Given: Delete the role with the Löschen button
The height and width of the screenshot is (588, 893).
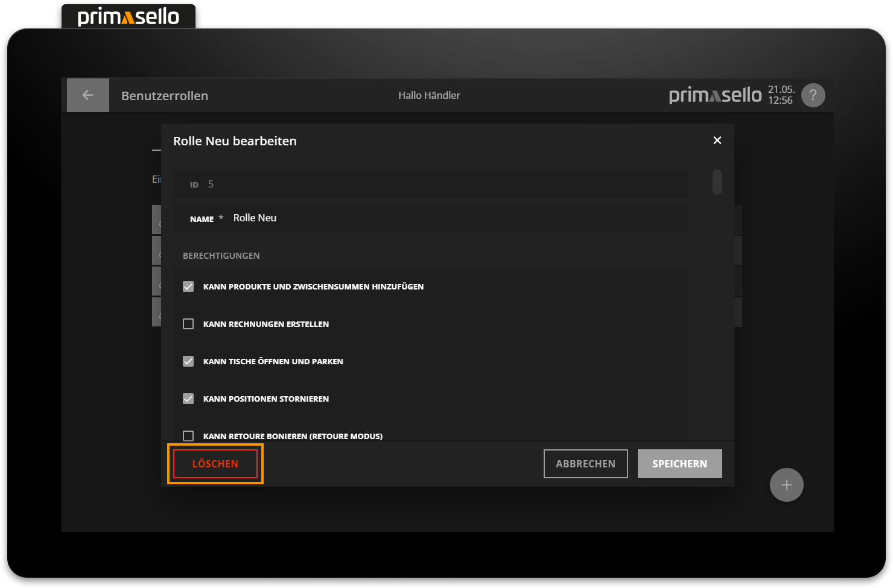Looking at the screenshot, I should point(215,464).
